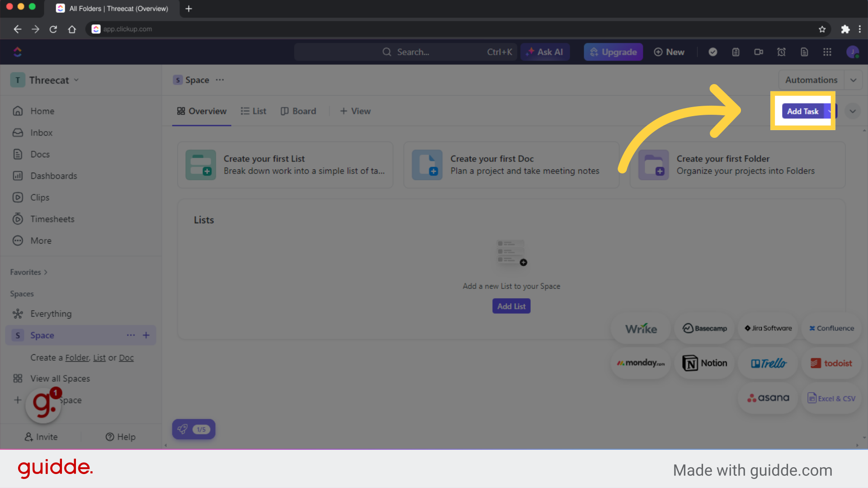Add a new View

[x=355, y=111]
